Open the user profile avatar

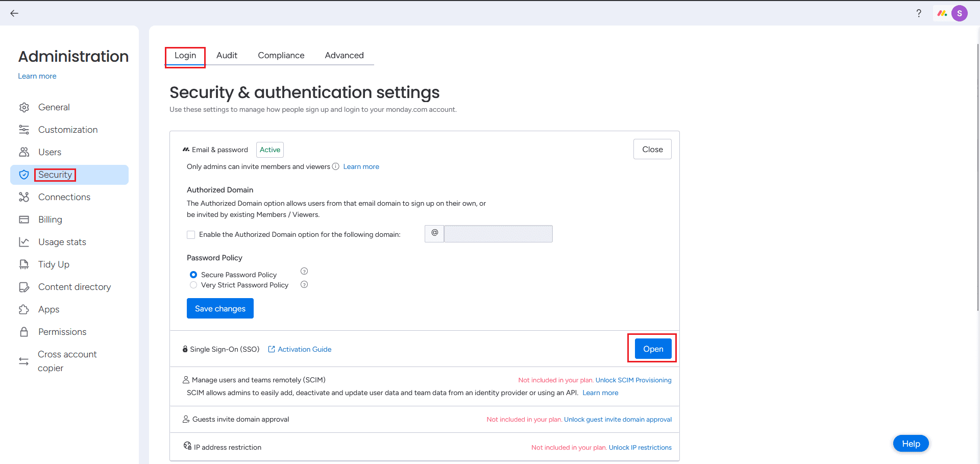(x=960, y=13)
